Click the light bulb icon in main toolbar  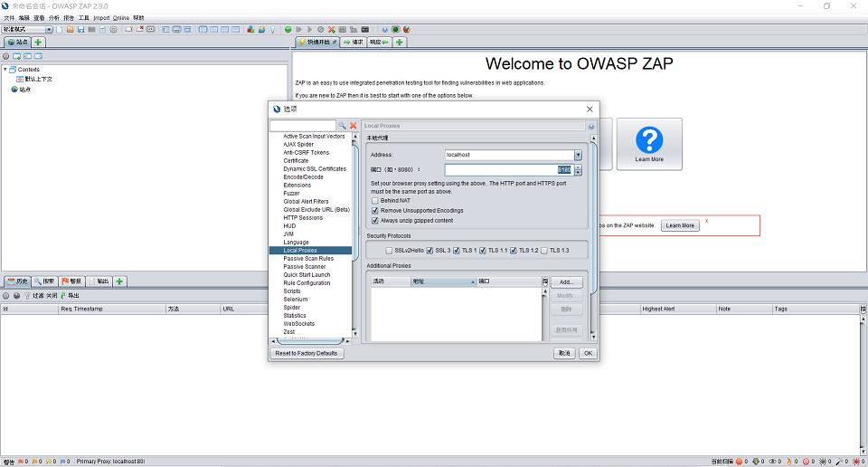click(x=272, y=29)
